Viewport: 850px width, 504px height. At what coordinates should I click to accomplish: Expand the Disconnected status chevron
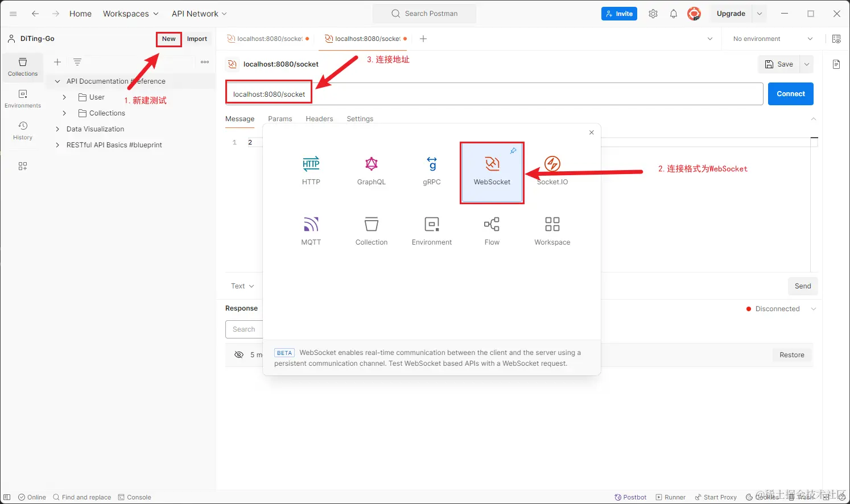(x=814, y=309)
